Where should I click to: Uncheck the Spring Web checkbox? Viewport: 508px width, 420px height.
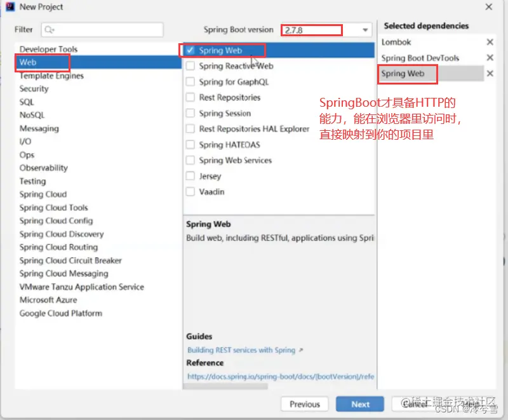coord(190,50)
